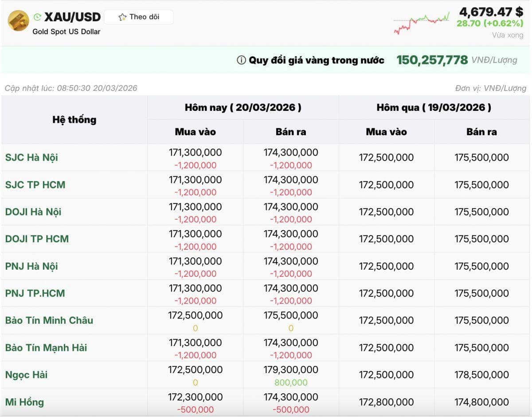Click Bảo Tín Minh Châu today's sell price 175,500,000
Image resolution: width=532 pixels, height=417 pixels.
tap(291, 315)
